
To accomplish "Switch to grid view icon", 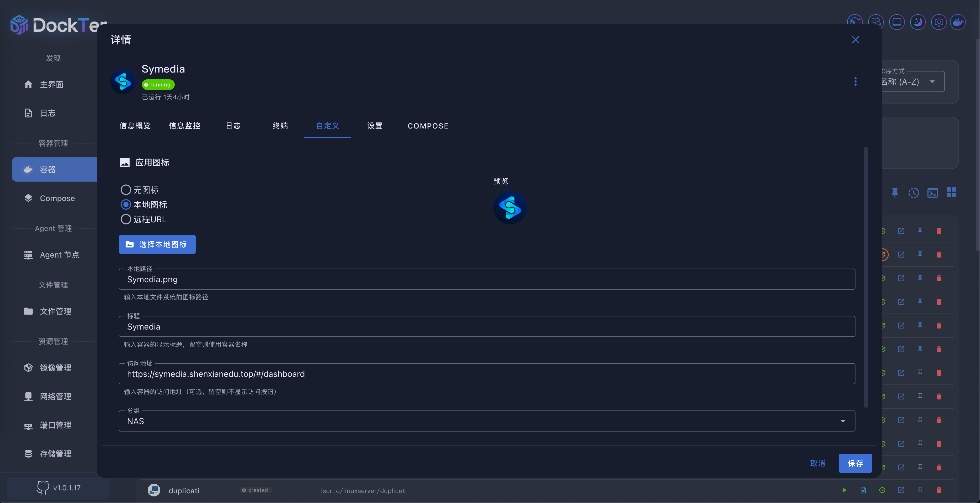I will pos(951,193).
